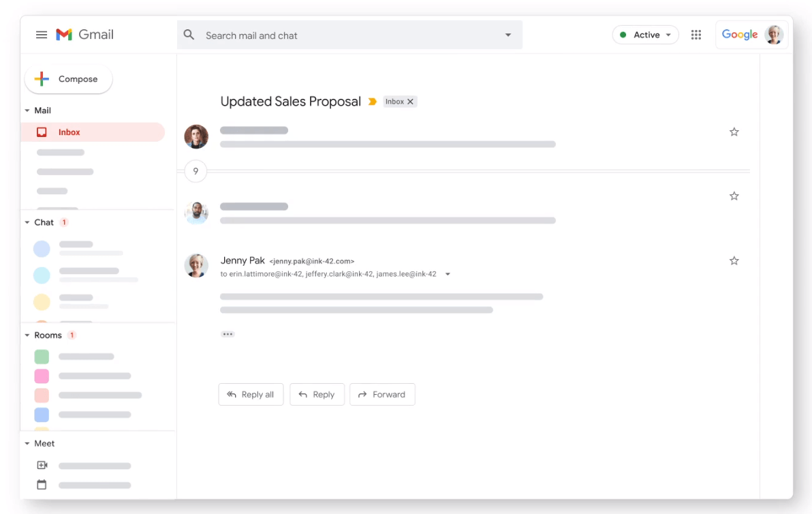Image resolution: width=812 pixels, height=514 pixels.
Task: Remove the Inbox label from the thread
Action: point(410,101)
